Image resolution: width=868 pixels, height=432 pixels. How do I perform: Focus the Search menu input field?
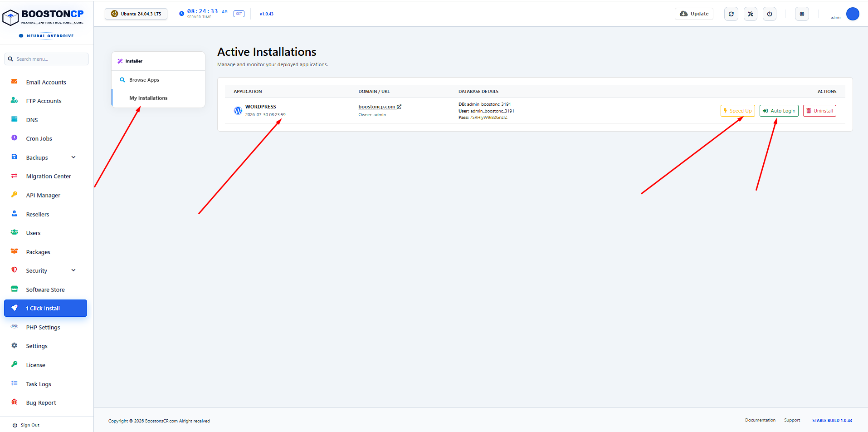click(x=46, y=59)
